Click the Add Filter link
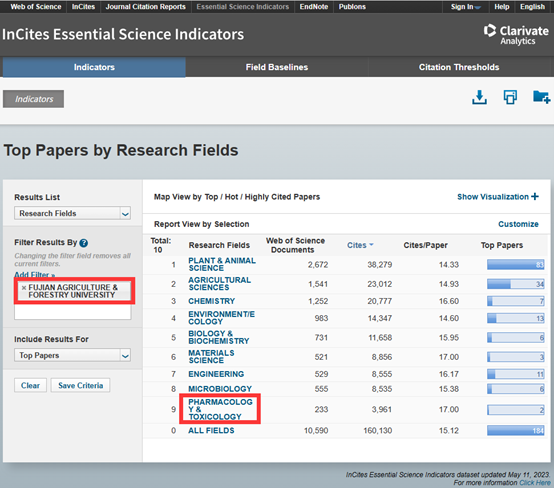 point(35,275)
